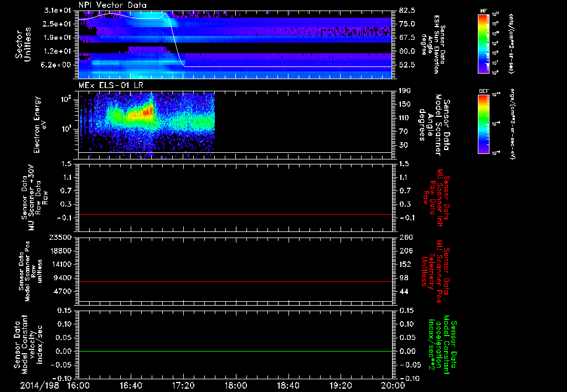Screen dimensions: 567x392
Task: Click the DEF color bar
Action: click(483, 124)
